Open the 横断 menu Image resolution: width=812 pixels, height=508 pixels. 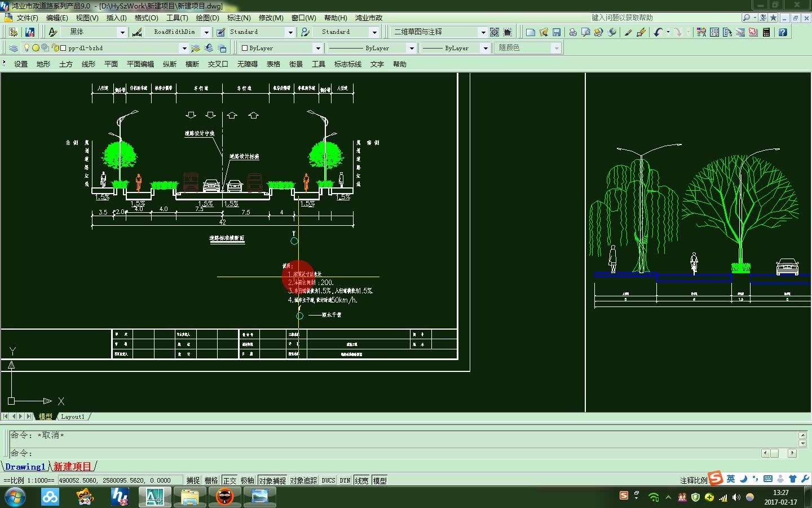click(x=192, y=64)
